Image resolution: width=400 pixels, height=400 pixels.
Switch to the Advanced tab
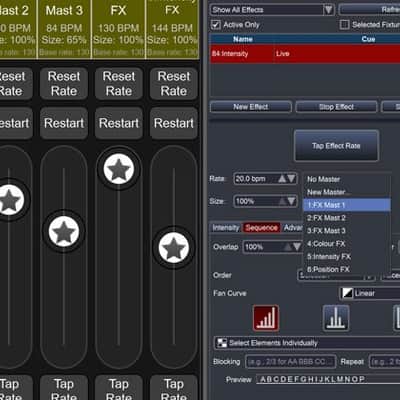click(x=293, y=228)
